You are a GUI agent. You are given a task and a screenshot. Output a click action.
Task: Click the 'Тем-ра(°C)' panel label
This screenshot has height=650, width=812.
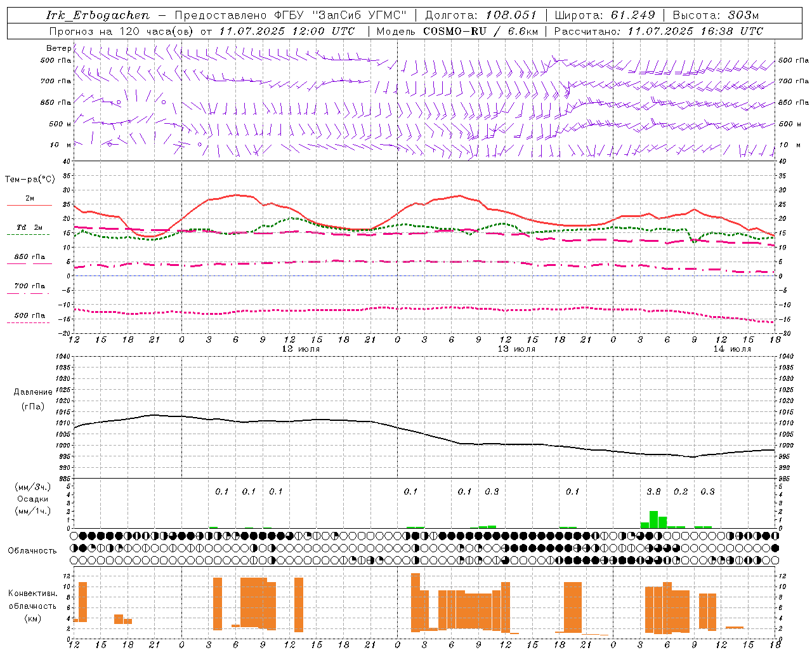tap(30, 180)
